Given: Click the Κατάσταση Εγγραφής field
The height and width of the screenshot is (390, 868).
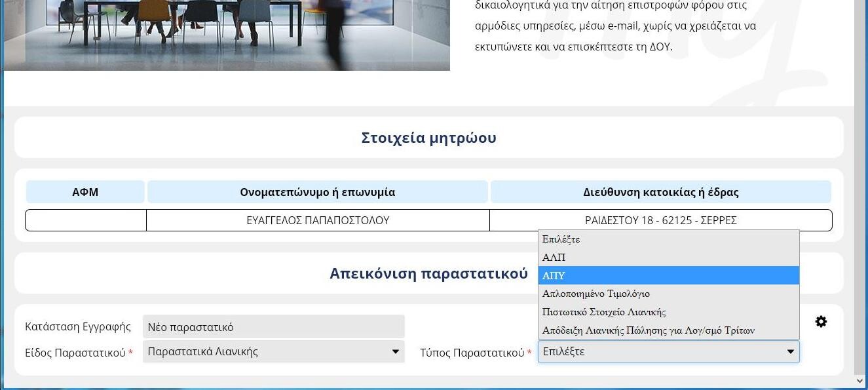Looking at the screenshot, I should (x=273, y=326).
